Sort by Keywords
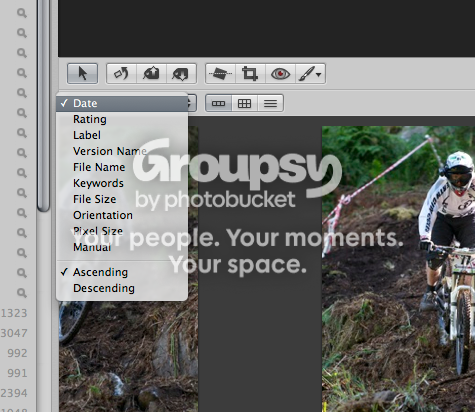This screenshot has height=412, width=475. click(x=122, y=183)
